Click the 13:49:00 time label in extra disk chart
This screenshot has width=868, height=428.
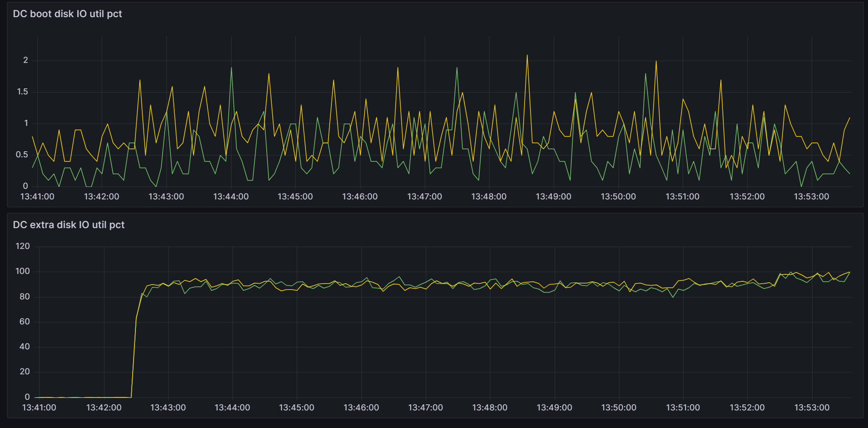[x=554, y=408]
